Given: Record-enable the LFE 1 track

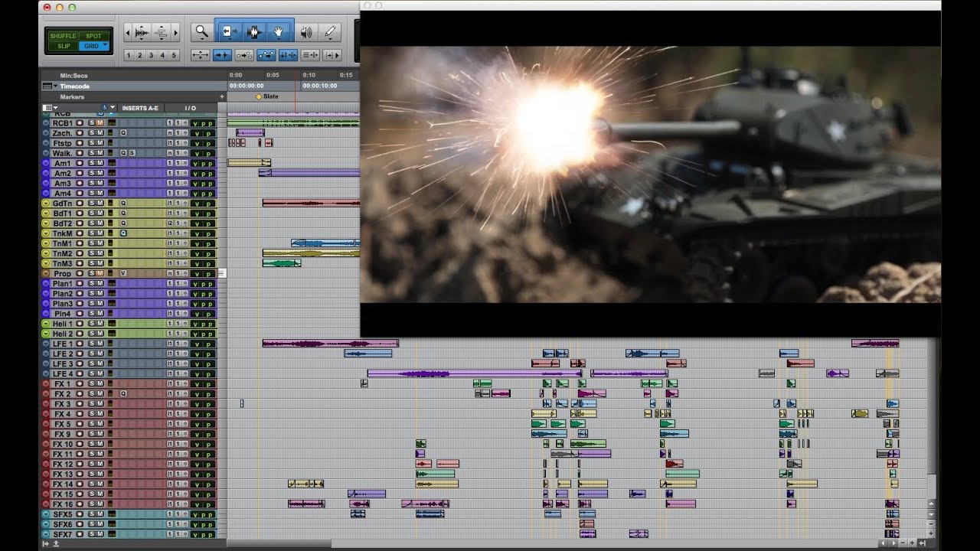Looking at the screenshot, I should (80, 344).
